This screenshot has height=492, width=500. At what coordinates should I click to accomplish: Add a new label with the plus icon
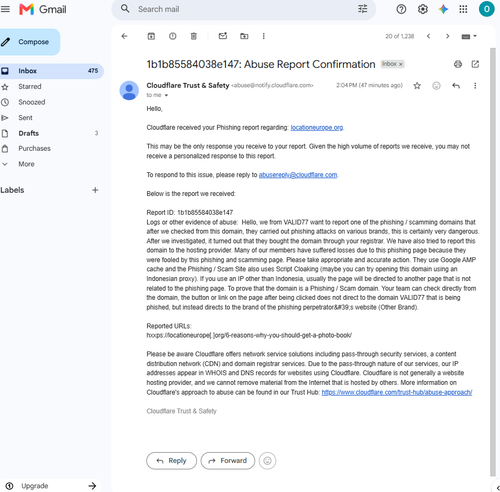click(95, 190)
